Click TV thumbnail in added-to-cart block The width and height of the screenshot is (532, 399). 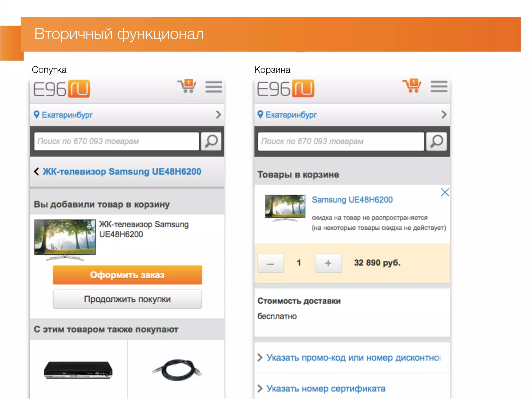click(x=65, y=240)
